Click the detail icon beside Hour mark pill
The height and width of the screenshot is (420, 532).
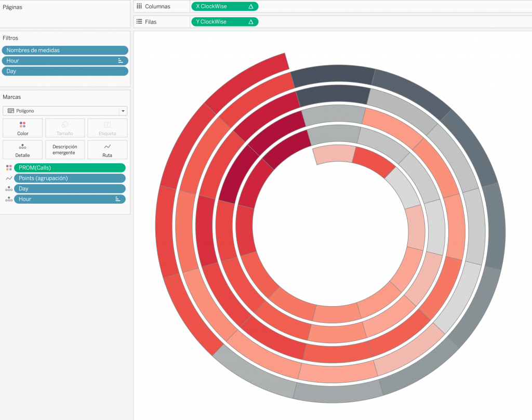[x=9, y=199]
